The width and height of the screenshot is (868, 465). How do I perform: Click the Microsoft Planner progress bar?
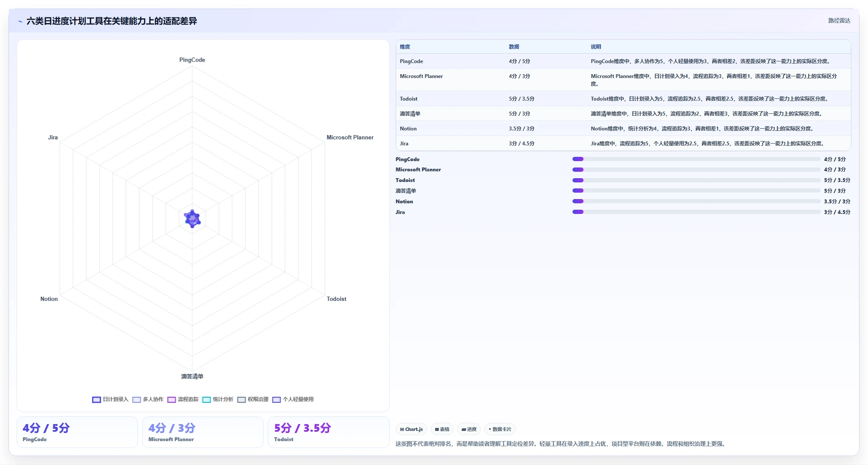coord(696,170)
